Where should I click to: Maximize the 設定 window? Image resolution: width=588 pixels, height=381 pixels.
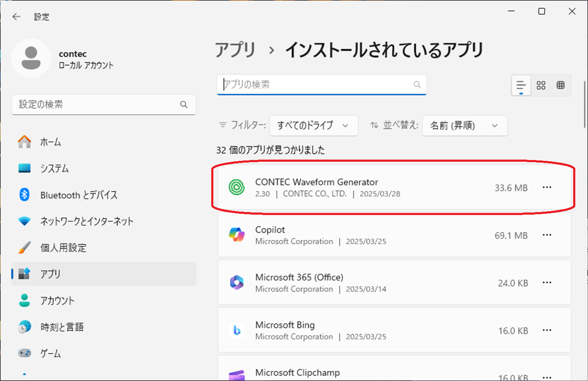click(x=541, y=11)
